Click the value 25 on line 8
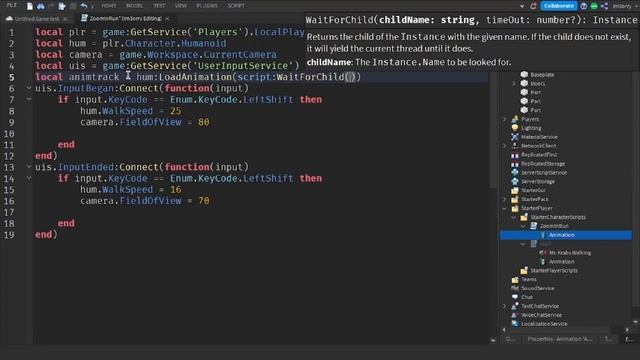 [x=176, y=111]
